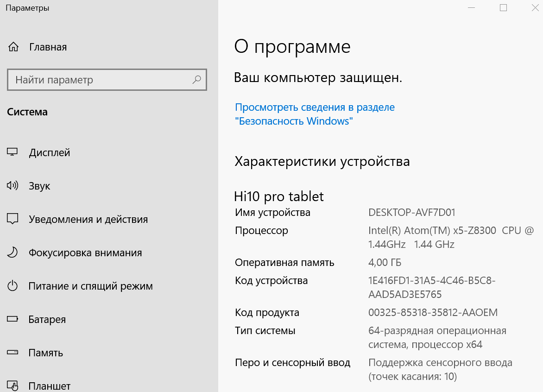The height and width of the screenshot is (392, 543).
Task: Go to Главная settings home
Action: (48, 47)
